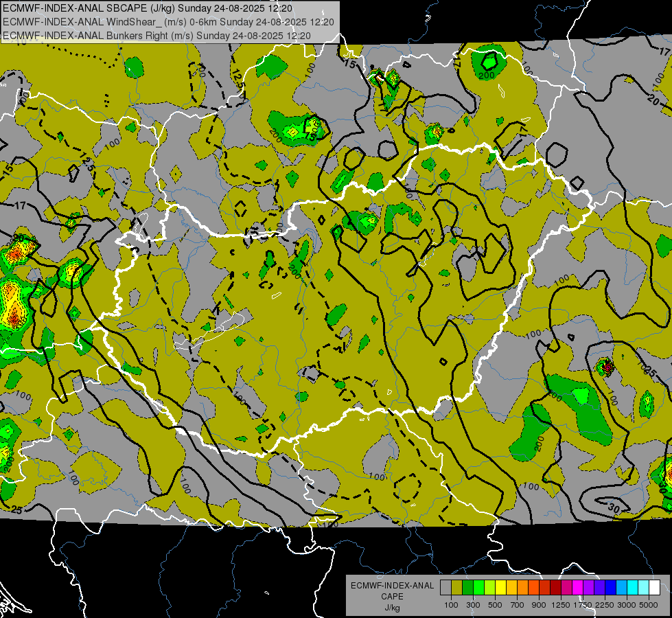
Task: Click the 1250 label on the legend
Action: (561, 605)
